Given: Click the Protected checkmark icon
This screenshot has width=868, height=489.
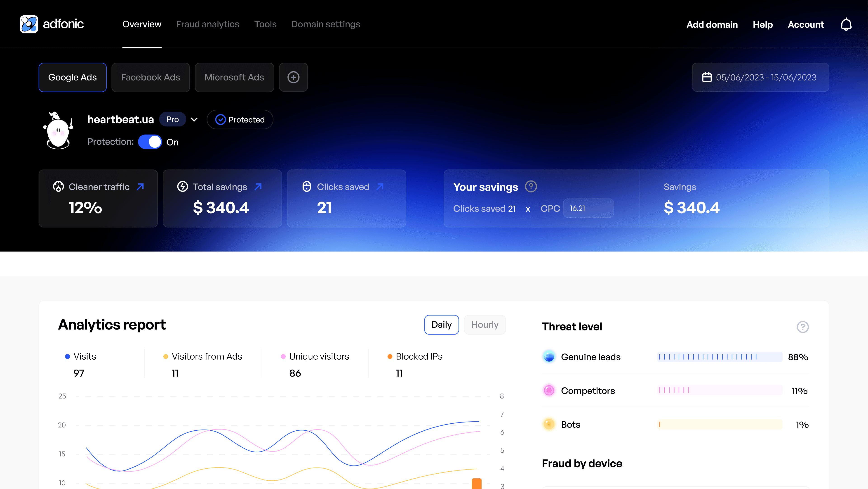Looking at the screenshot, I should pyautogui.click(x=220, y=120).
